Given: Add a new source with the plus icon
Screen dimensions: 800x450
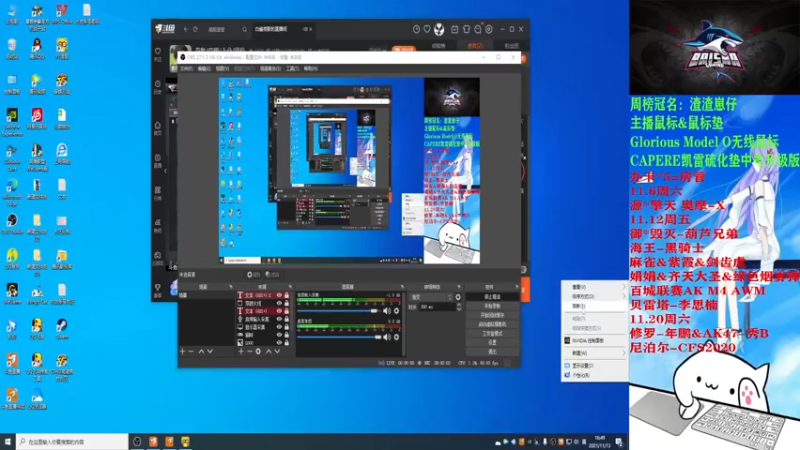Looking at the screenshot, I should (x=241, y=352).
